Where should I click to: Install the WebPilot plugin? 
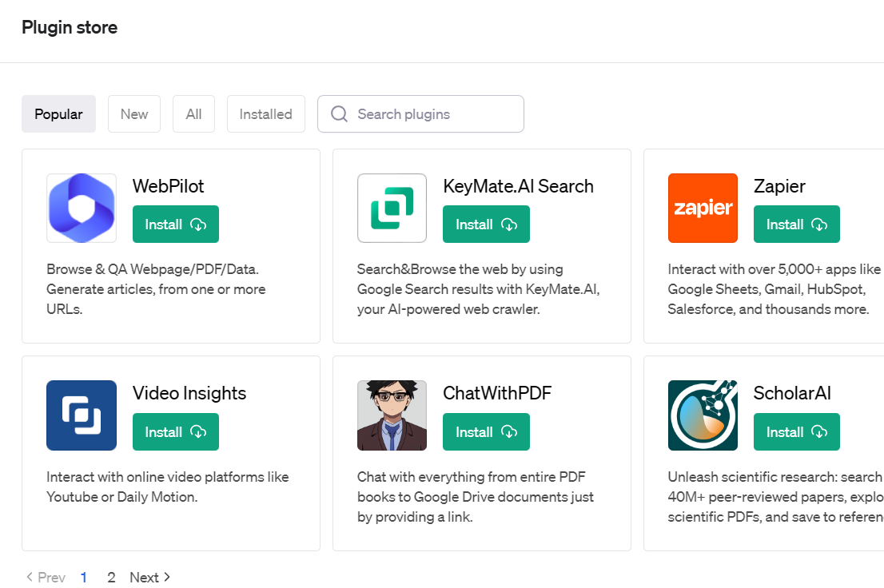coord(176,224)
